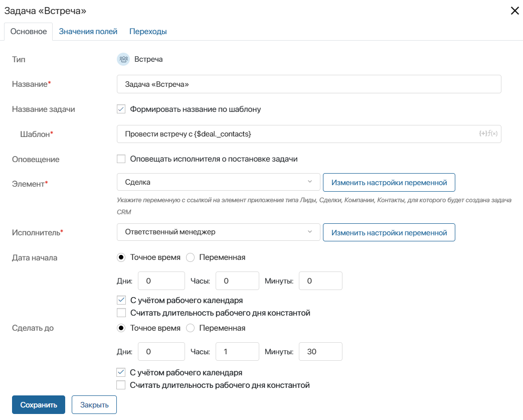Focus the Название input field
This screenshot has width=523, height=420.
(309, 84)
